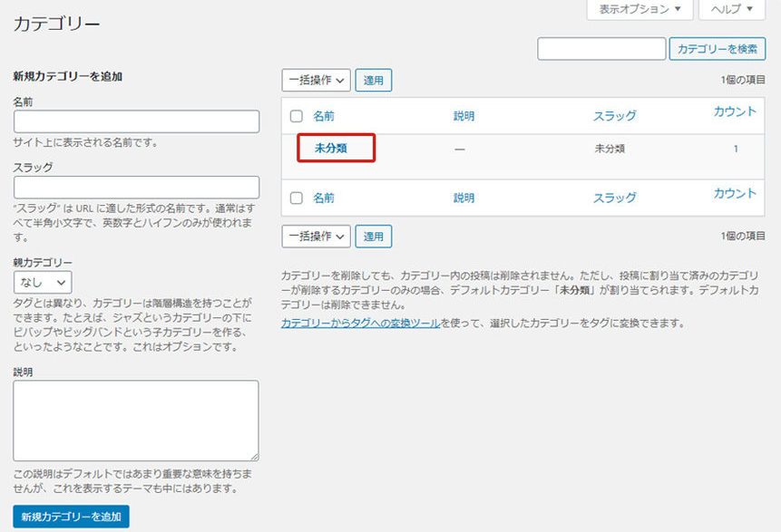Click into the スラッグ text field
The height and width of the screenshot is (532, 781).
tap(136, 187)
